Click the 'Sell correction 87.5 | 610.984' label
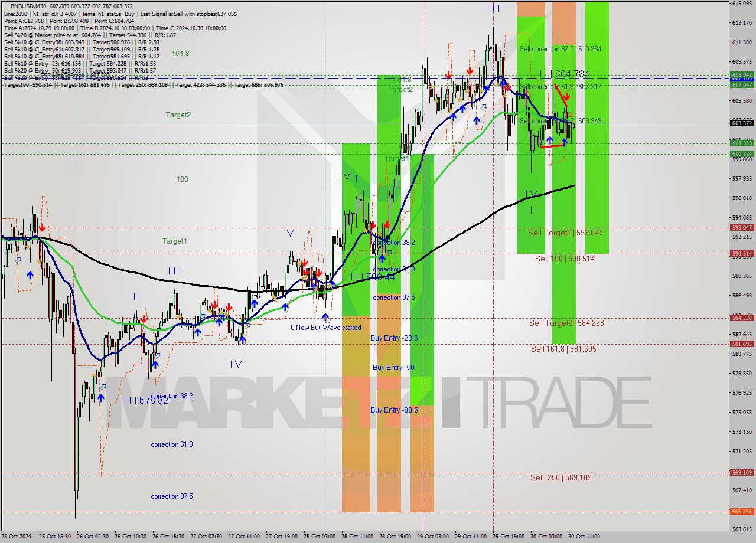The height and width of the screenshot is (543, 756). [561, 49]
